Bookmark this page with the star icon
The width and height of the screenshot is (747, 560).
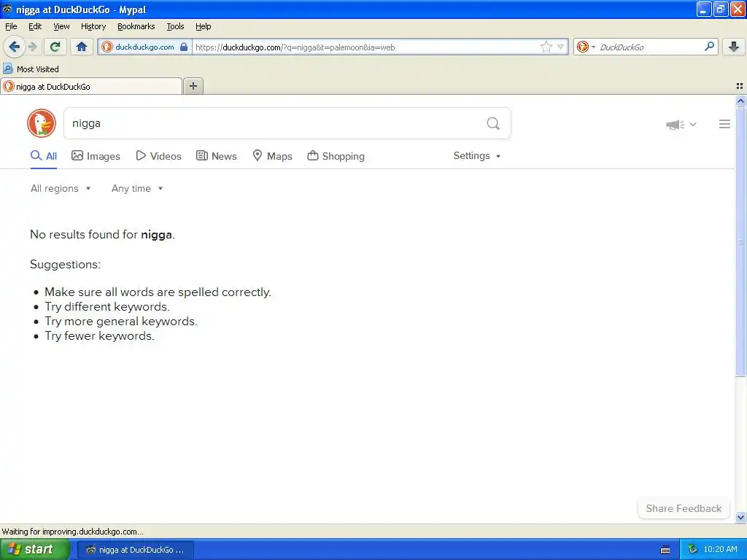tap(546, 47)
